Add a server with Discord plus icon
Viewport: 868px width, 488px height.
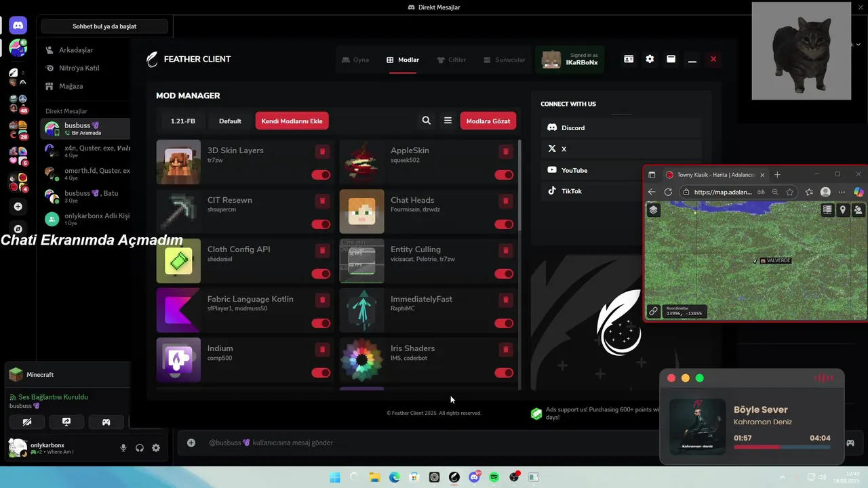pos(18,207)
